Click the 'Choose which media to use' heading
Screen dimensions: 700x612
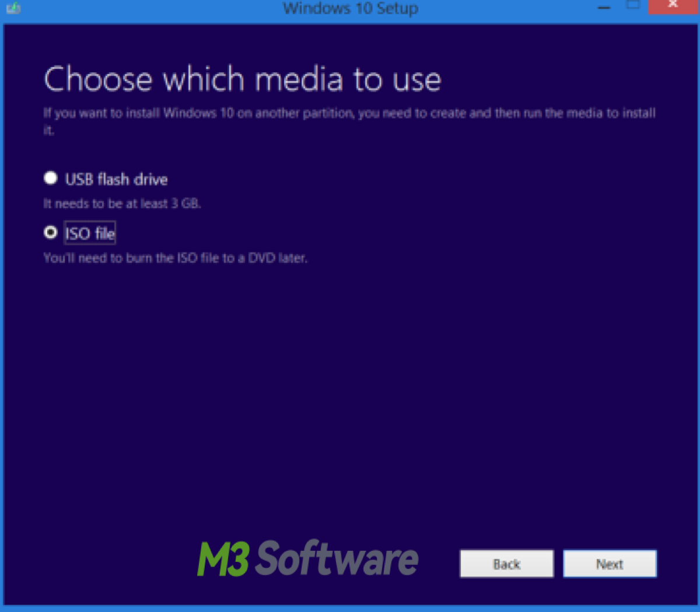click(242, 79)
